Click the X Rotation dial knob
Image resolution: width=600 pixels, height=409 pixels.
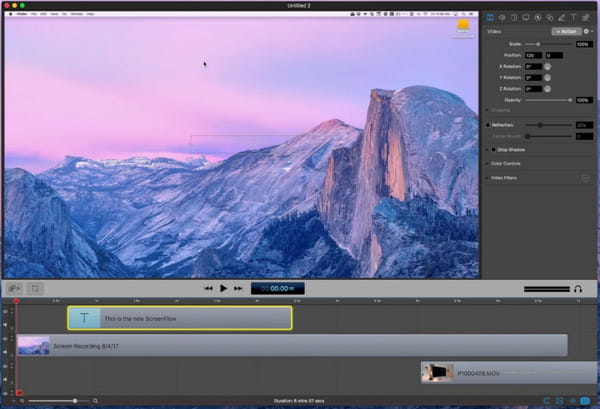[x=548, y=67]
